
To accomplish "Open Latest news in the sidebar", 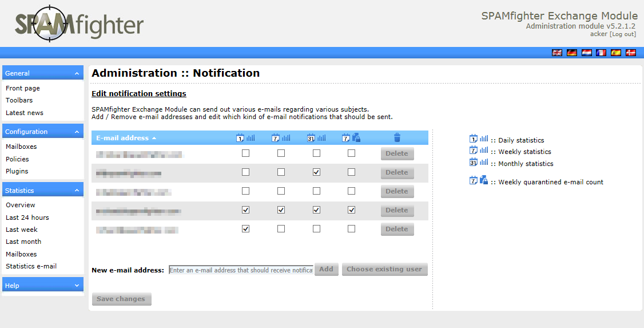I will click(24, 113).
